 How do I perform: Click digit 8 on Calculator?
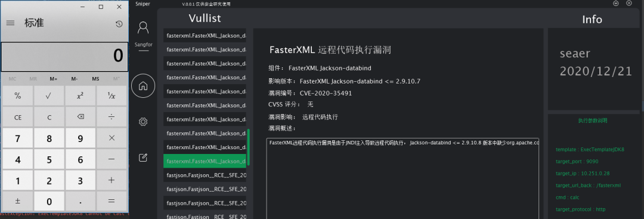pyautogui.click(x=49, y=138)
